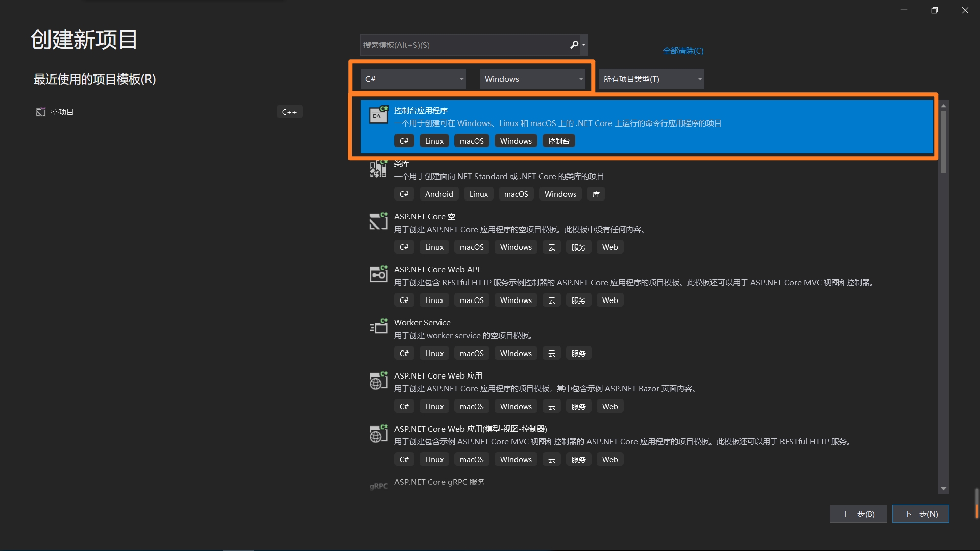Click the ASP.NET Core Empty template icon

pyautogui.click(x=378, y=221)
